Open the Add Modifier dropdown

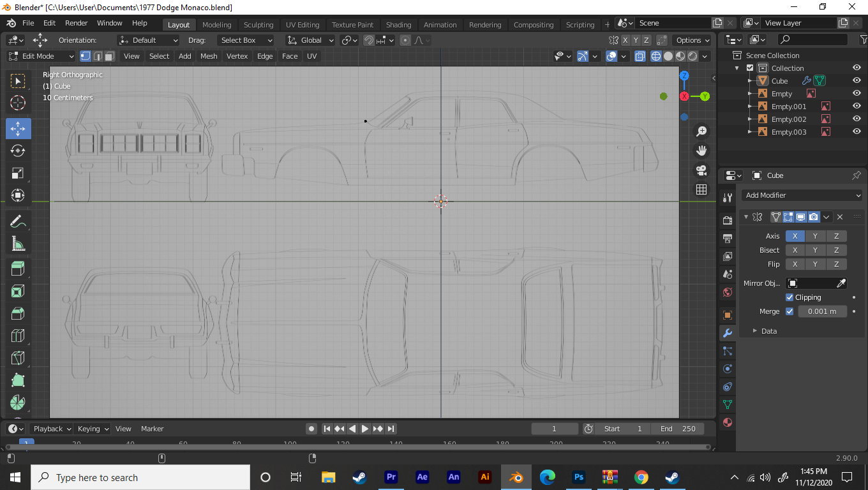point(803,195)
